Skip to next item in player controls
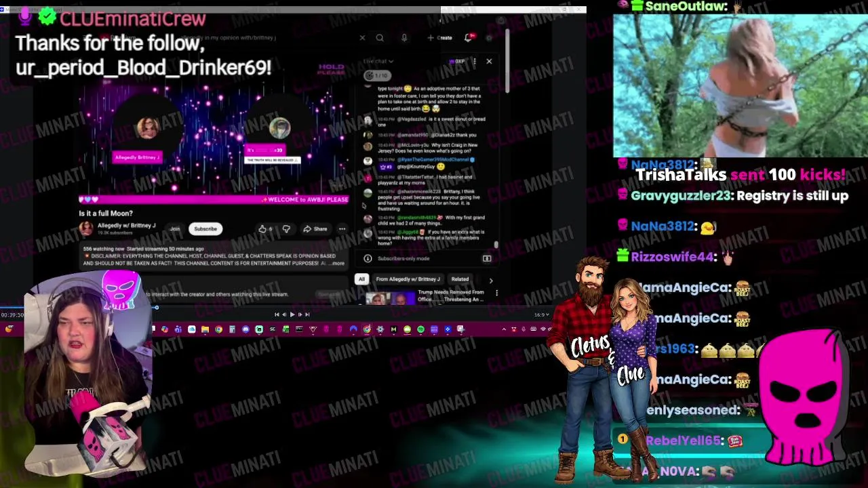Viewport: 868px width, 488px height. pos(307,314)
